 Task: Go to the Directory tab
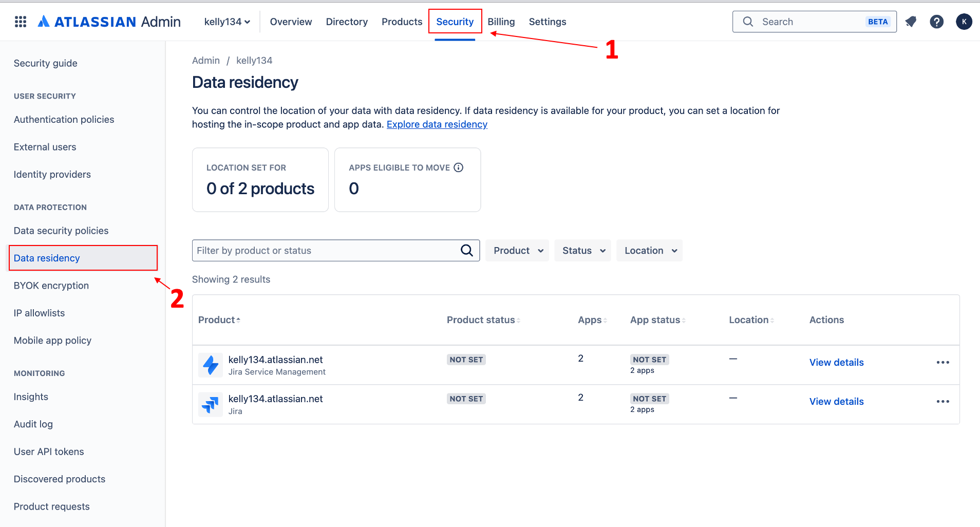coord(347,22)
